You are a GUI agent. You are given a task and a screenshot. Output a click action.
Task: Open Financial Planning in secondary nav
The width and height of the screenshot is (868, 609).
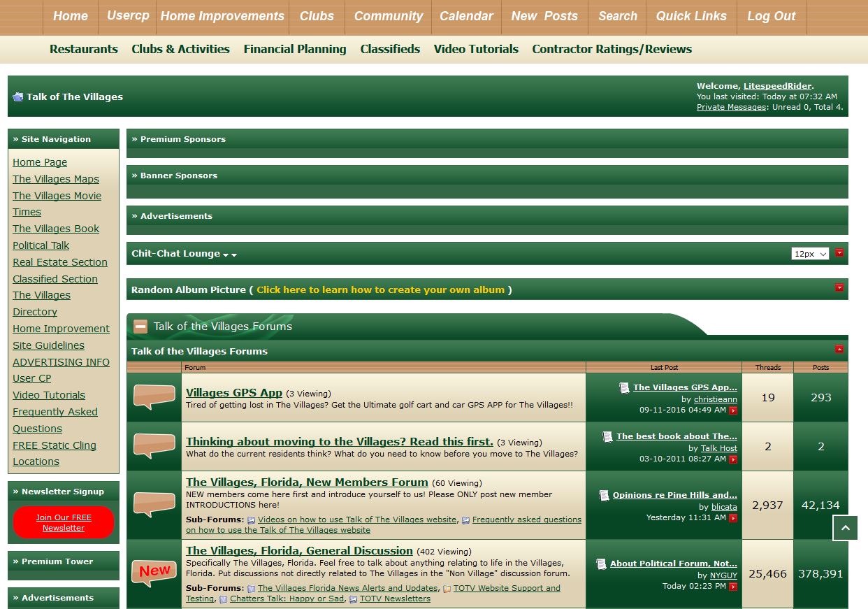tap(295, 49)
